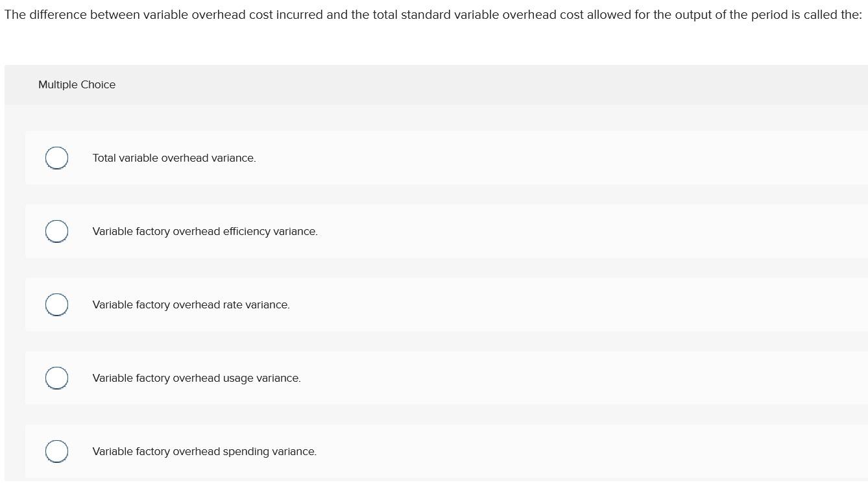Select the radio button for Variable factory overhead rate variance
This screenshot has width=868, height=483.
[x=56, y=304]
